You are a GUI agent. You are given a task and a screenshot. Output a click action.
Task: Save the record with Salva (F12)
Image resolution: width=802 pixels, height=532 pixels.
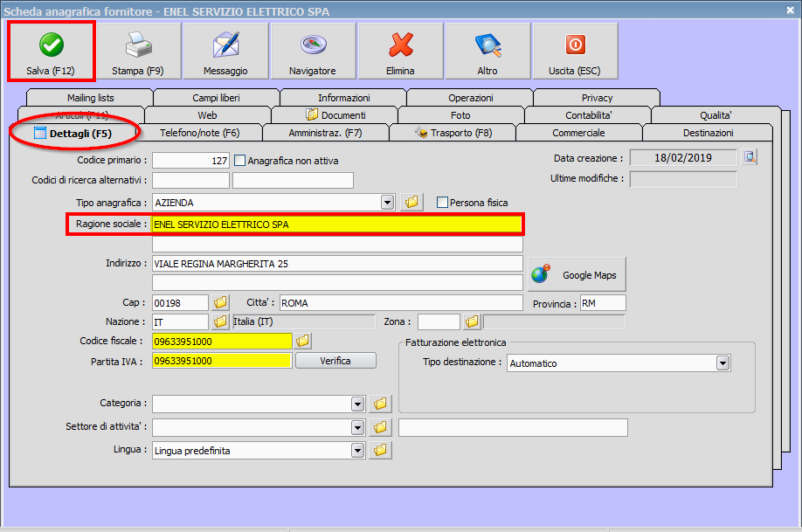52,52
